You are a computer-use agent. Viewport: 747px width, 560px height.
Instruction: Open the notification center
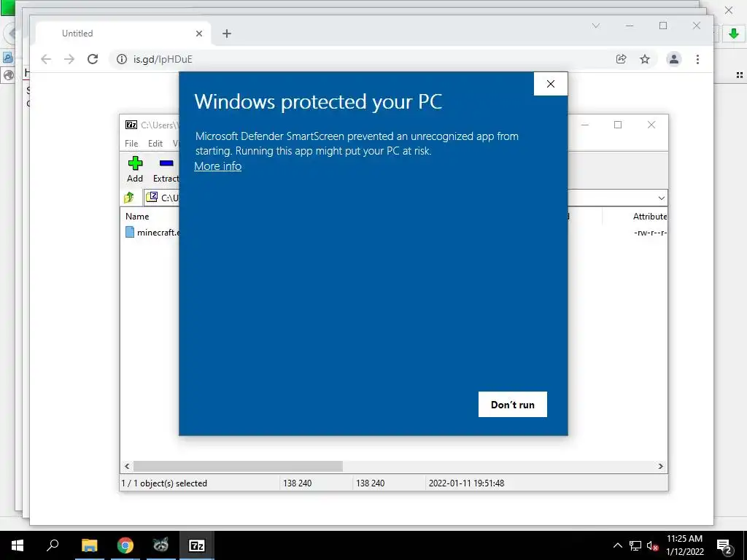pyautogui.click(x=724, y=547)
